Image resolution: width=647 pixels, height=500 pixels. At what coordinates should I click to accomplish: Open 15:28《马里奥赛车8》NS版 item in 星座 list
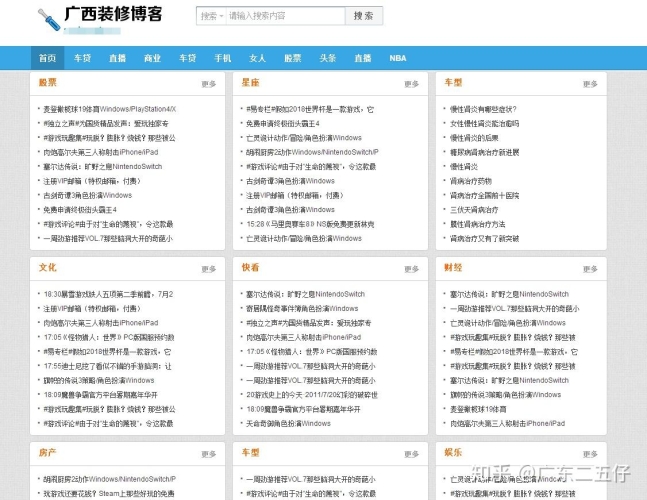310,224
